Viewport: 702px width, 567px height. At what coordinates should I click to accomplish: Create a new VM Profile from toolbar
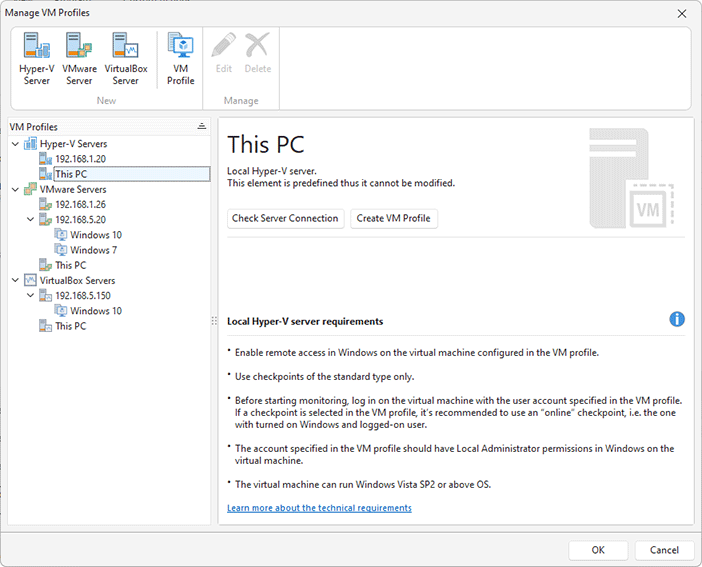[180, 59]
